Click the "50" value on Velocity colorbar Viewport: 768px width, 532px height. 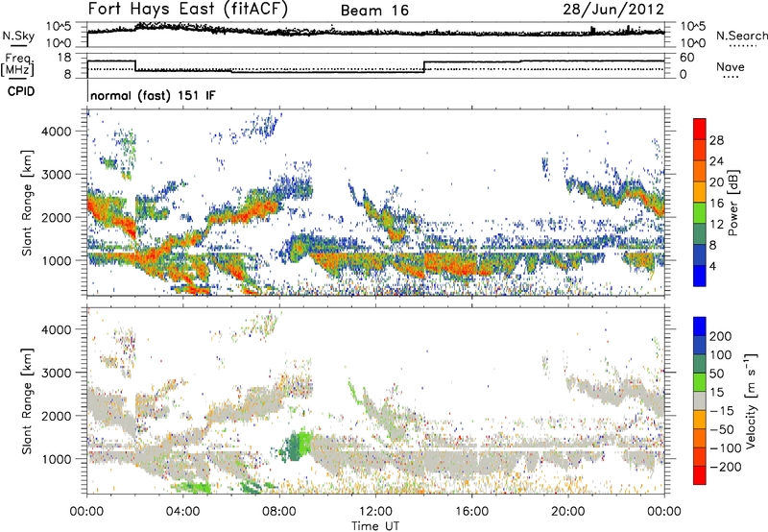[x=716, y=374]
